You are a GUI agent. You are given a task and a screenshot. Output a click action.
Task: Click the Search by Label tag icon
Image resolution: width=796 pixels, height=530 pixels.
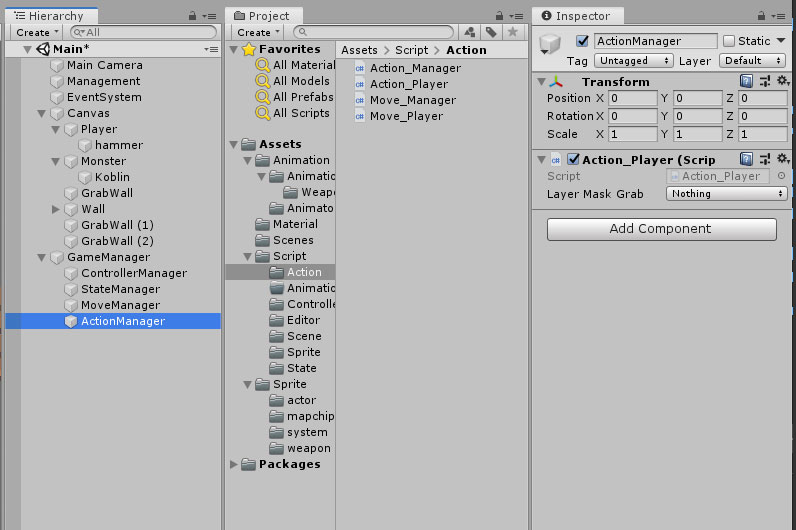pyautogui.click(x=493, y=32)
